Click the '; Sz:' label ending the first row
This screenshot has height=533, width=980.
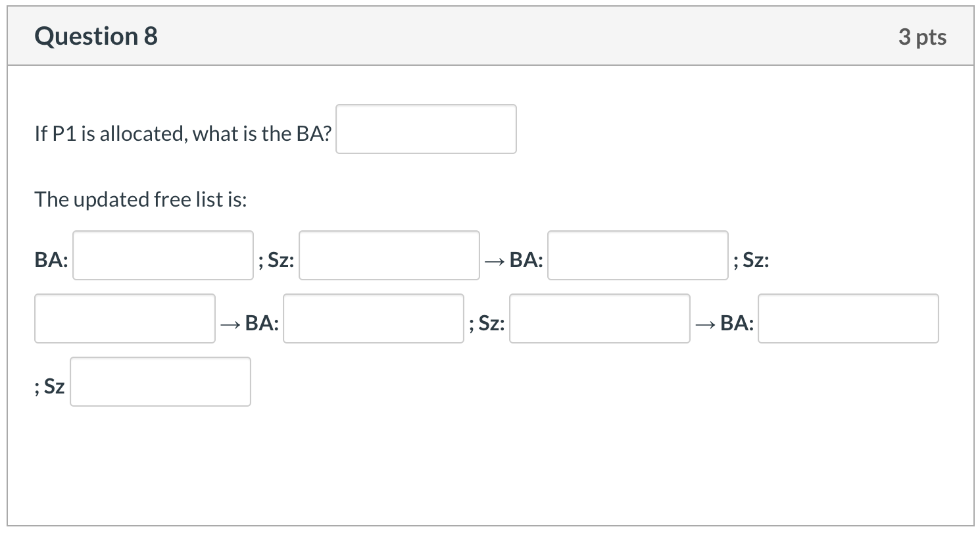(x=751, y=261)
